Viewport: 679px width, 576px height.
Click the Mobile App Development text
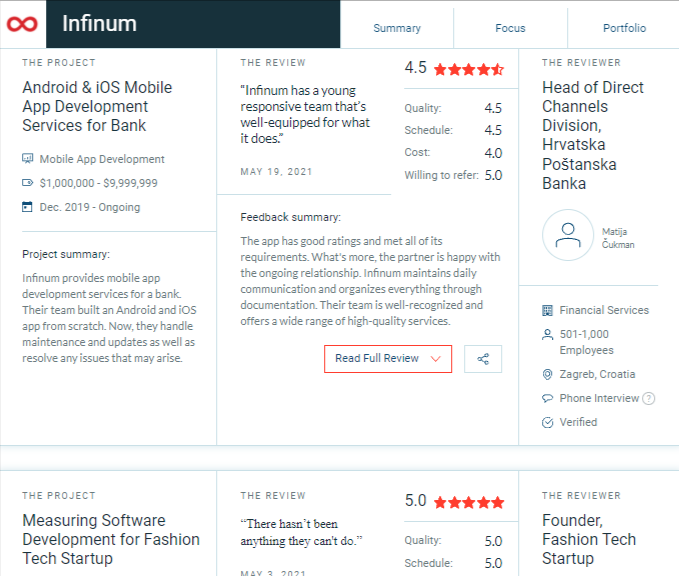(x=102, y=159)
